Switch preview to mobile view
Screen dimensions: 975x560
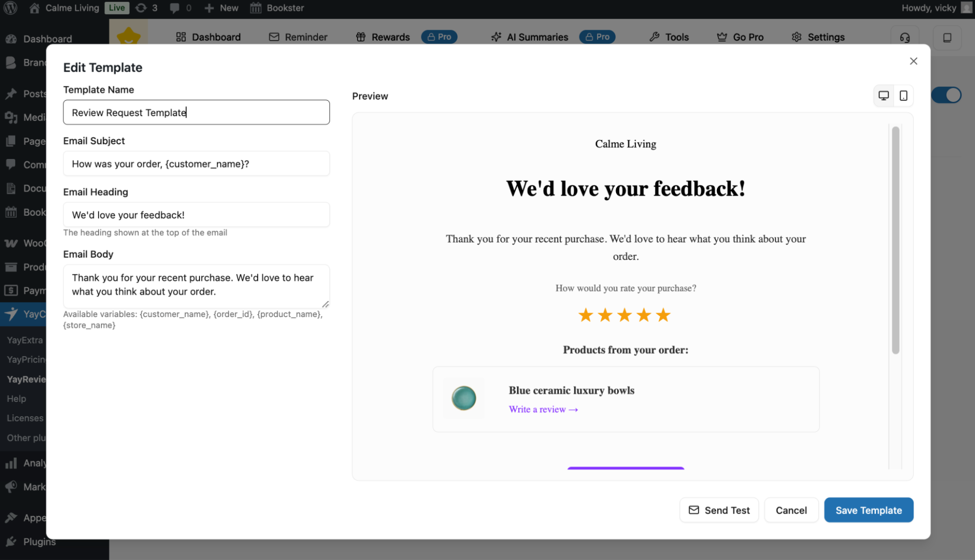coord(903,96)
